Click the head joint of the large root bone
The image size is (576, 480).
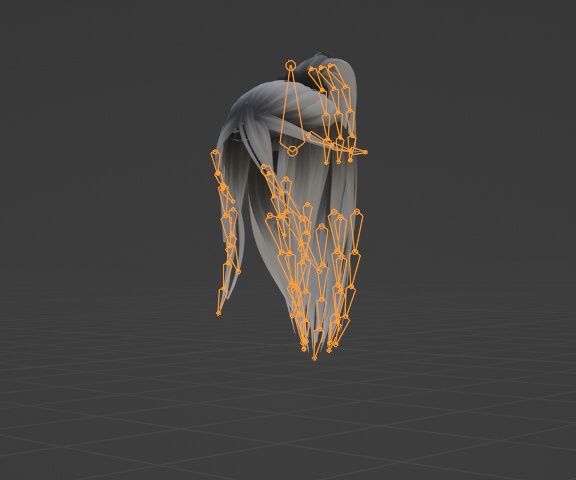coord(291,65)
